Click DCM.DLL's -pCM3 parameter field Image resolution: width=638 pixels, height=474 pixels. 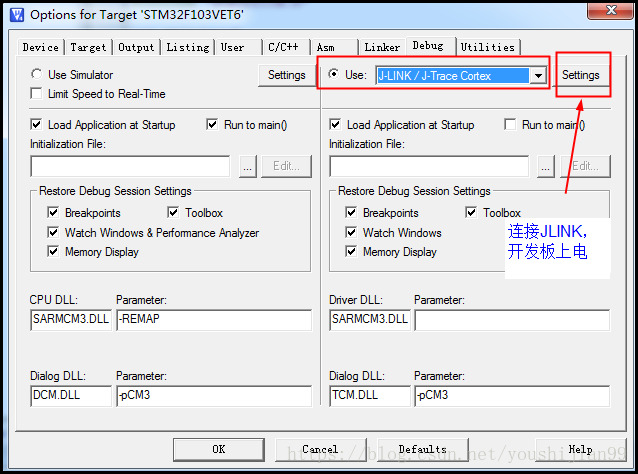(214, 395)
